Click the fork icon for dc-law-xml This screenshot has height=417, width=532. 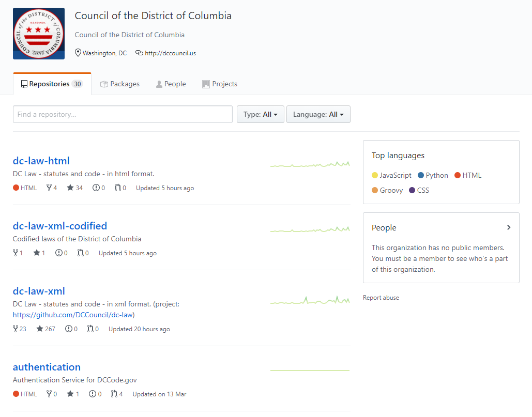(x=16, y=329)
